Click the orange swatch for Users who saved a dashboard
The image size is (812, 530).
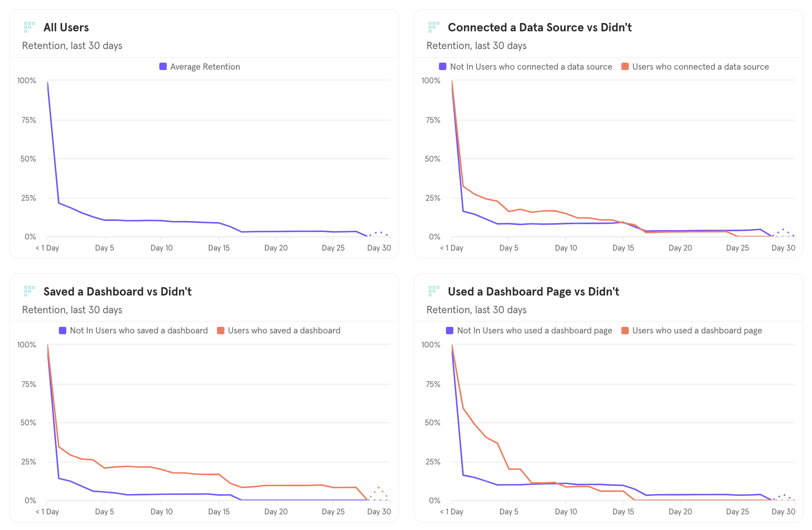[221, 331]
